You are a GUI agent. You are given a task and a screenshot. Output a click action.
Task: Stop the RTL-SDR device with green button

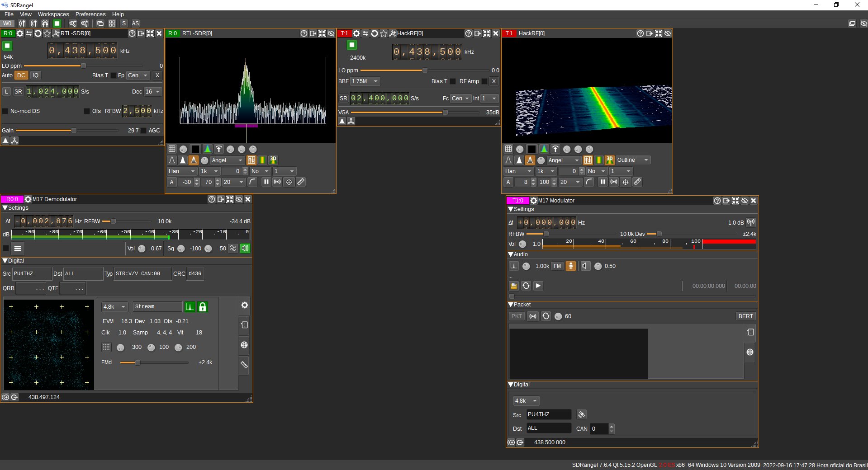(x=7, y=46)
